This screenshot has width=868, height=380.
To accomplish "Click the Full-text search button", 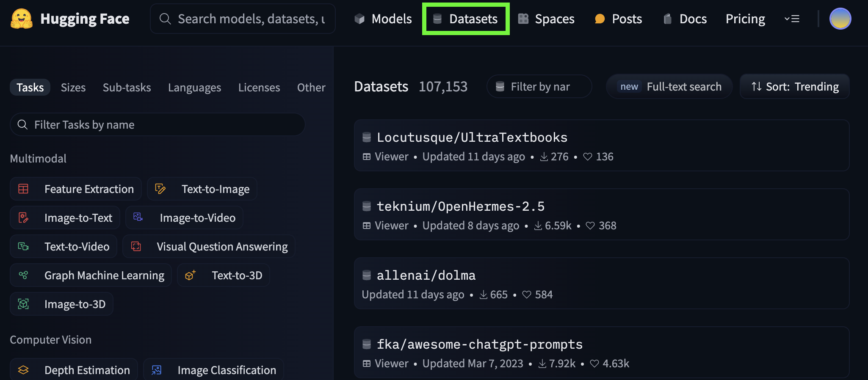I will click(x=669, y=87).
